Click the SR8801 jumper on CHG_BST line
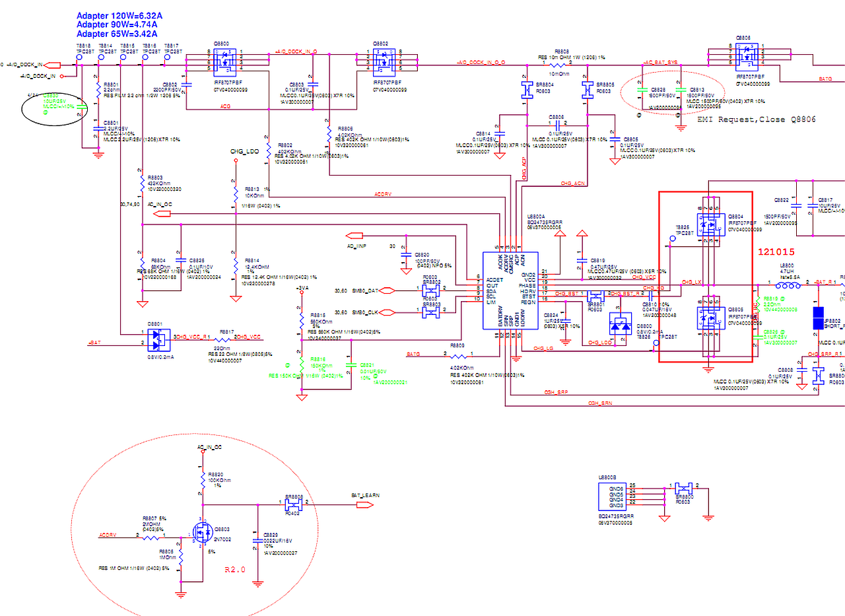The width and height of the screenshot is (845, 616). (596, 295)
